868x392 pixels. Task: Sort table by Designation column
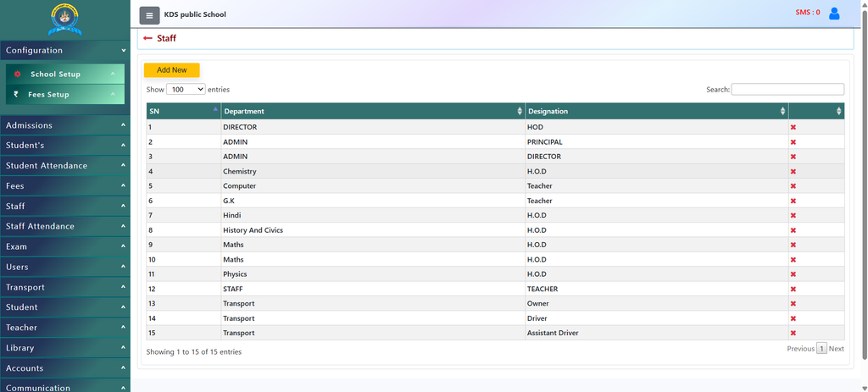[x=657, y=111]
